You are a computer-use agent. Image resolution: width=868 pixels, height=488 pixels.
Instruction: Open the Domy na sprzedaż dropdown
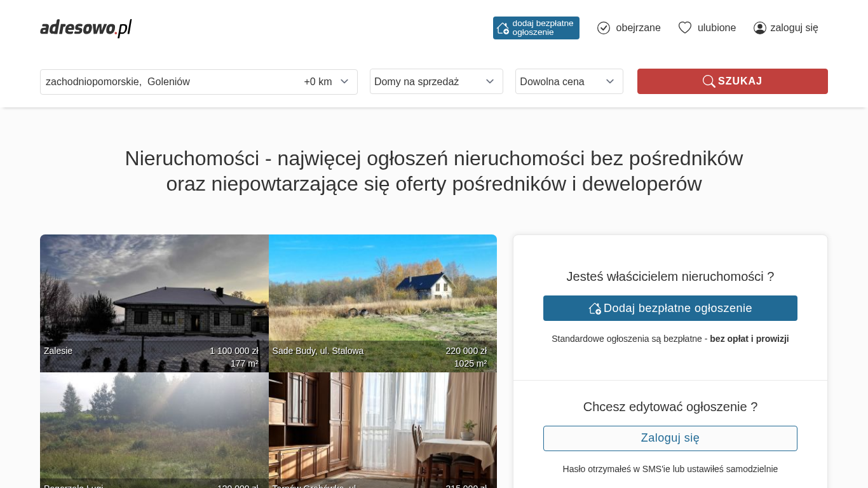coord(436,81)
